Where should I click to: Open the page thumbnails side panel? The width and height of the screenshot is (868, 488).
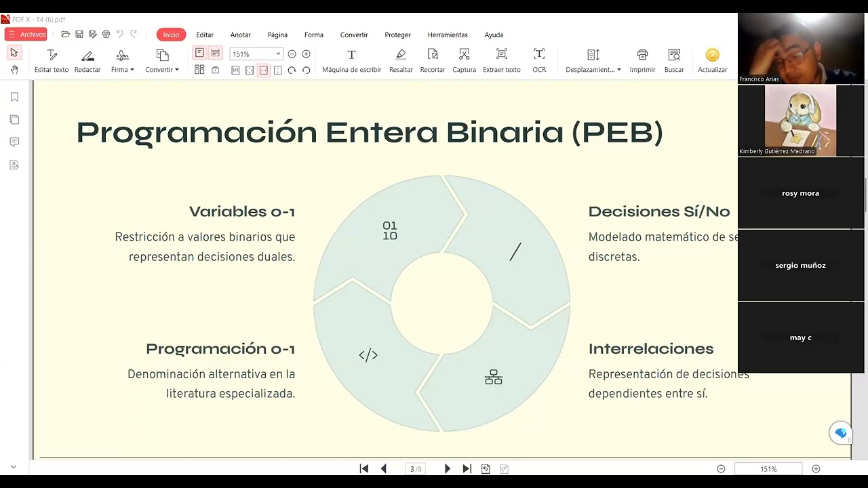[14, 119]
